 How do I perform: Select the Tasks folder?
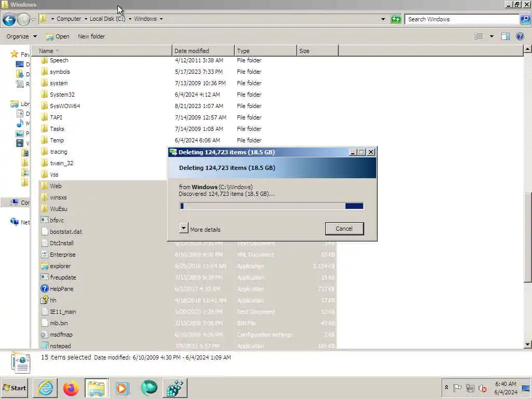point(57,129)
